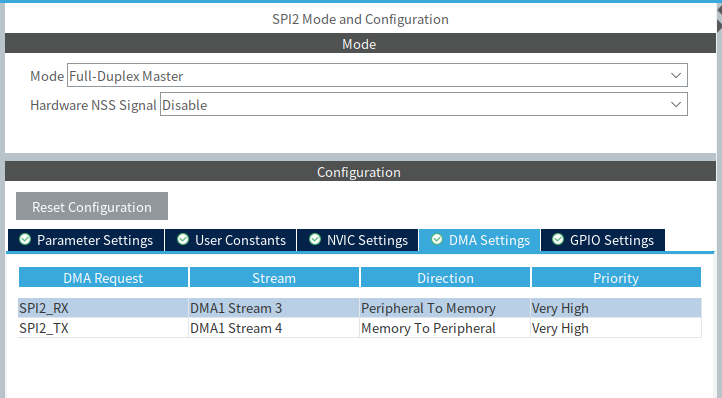
Task: Click the GPIO Settings green check icon
Action: (x=558, y=240)
